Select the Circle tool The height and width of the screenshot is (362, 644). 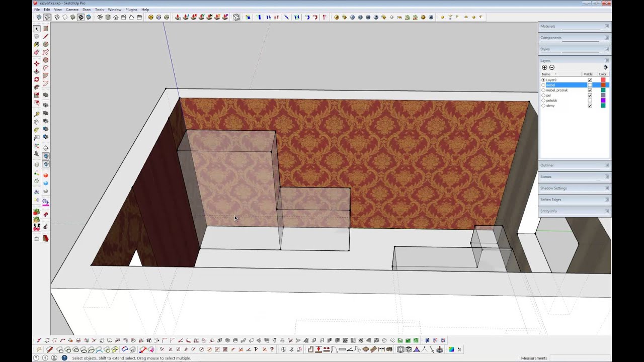click(46, 44)
